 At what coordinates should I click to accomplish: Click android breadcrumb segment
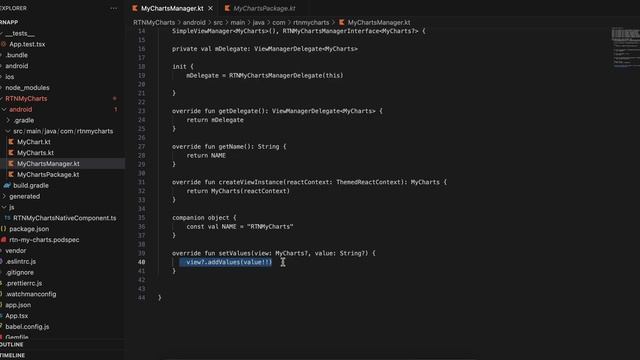click(194, 22)
